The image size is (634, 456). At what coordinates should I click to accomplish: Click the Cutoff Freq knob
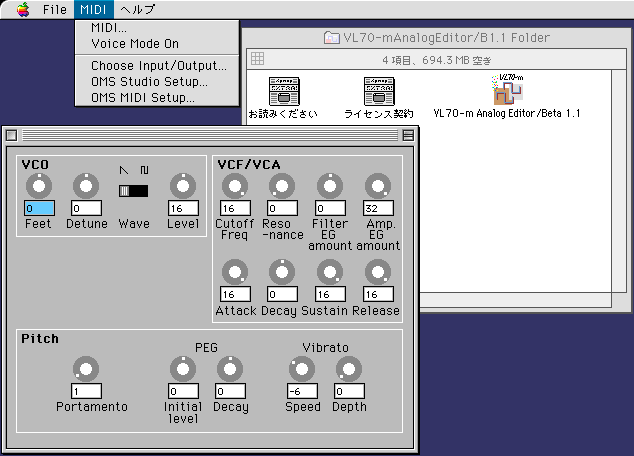tap(235, 186)
